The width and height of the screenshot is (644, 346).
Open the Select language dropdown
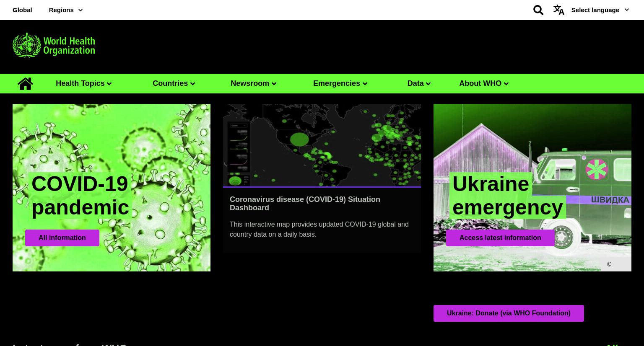[600, 10]
